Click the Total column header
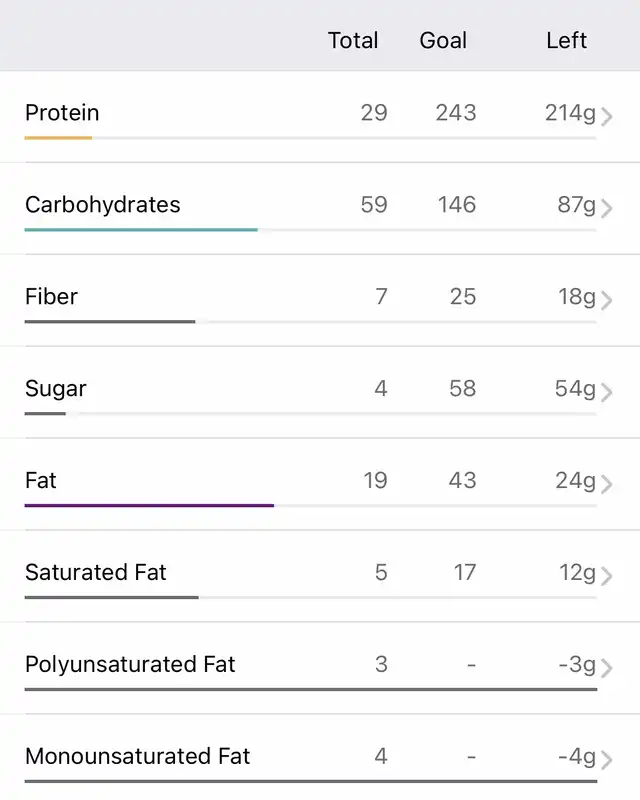 (353, 41)
